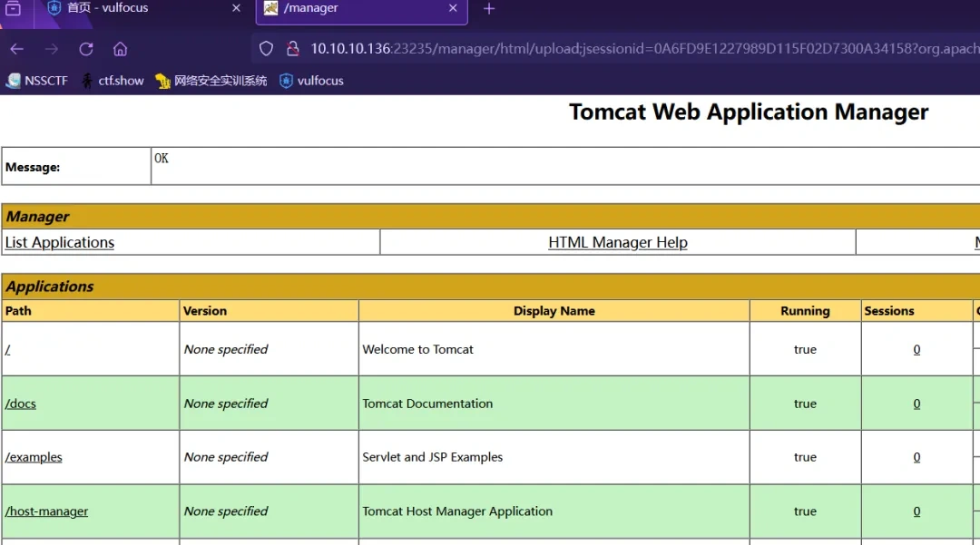Open the HTML Manager Help link

[x=618, y=242]
